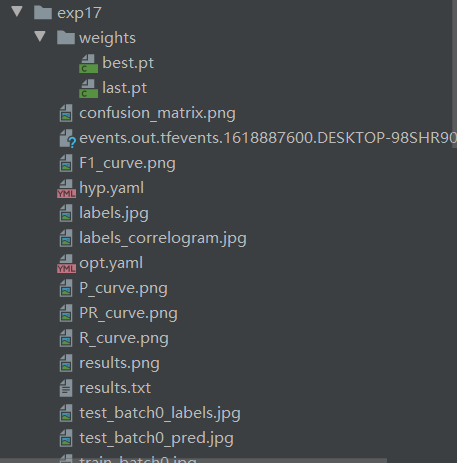Screen dimensions: 457x463
Task: Select the F1_curve.png file
Action: [127, 163]
